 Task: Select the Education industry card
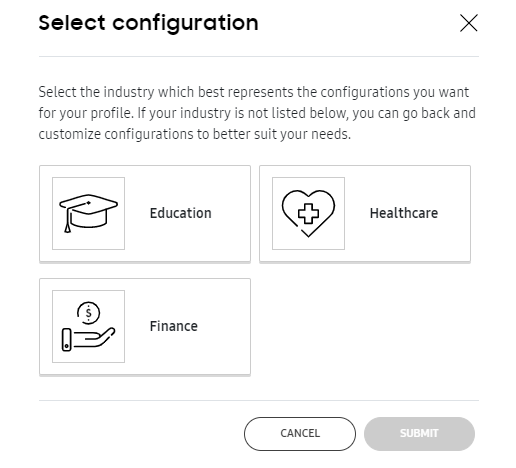145,214
